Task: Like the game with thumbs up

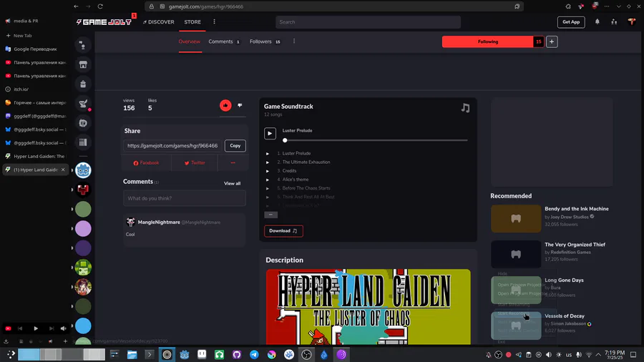Action: click(x=225, y=105)
